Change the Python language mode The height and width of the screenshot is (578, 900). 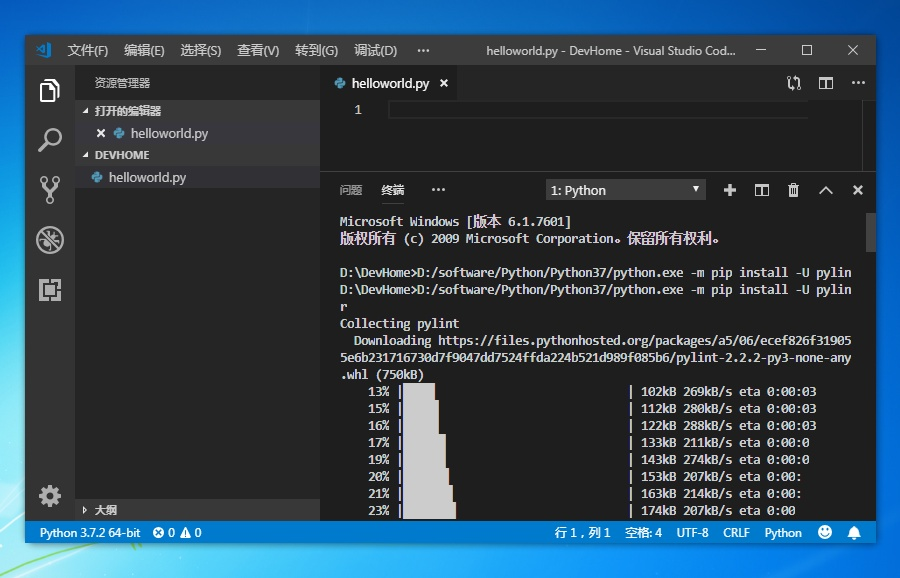(783, 533)
